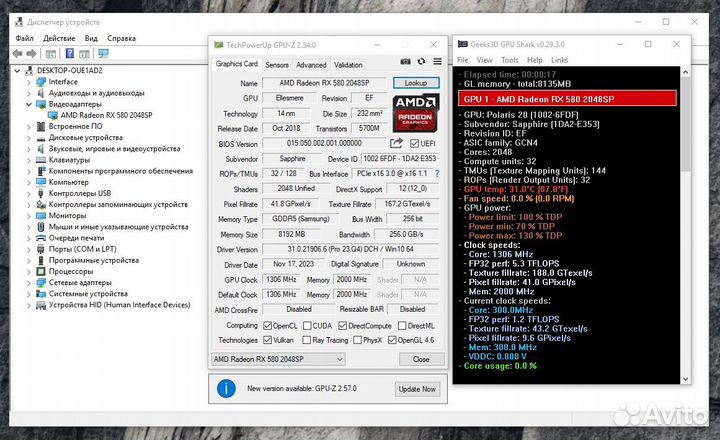The width and height of the screenshot is (720, 440).
Task: Toggle the DirectCompute checkbox
Action: point(343,326)
